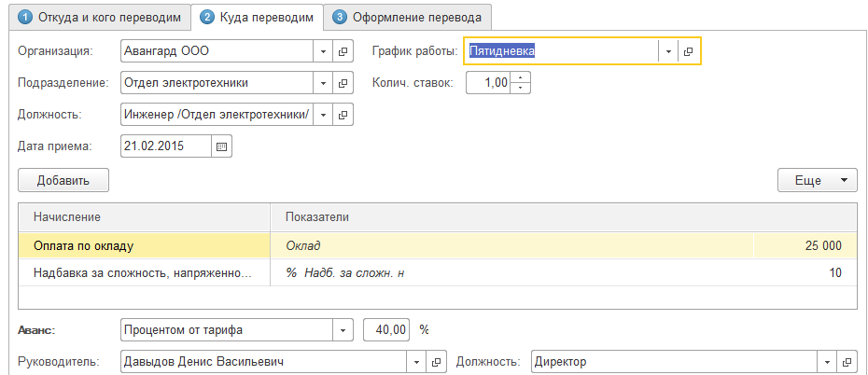Expand the Подразделение dropdown list
The image size is (868, 375).
point(323,83)
